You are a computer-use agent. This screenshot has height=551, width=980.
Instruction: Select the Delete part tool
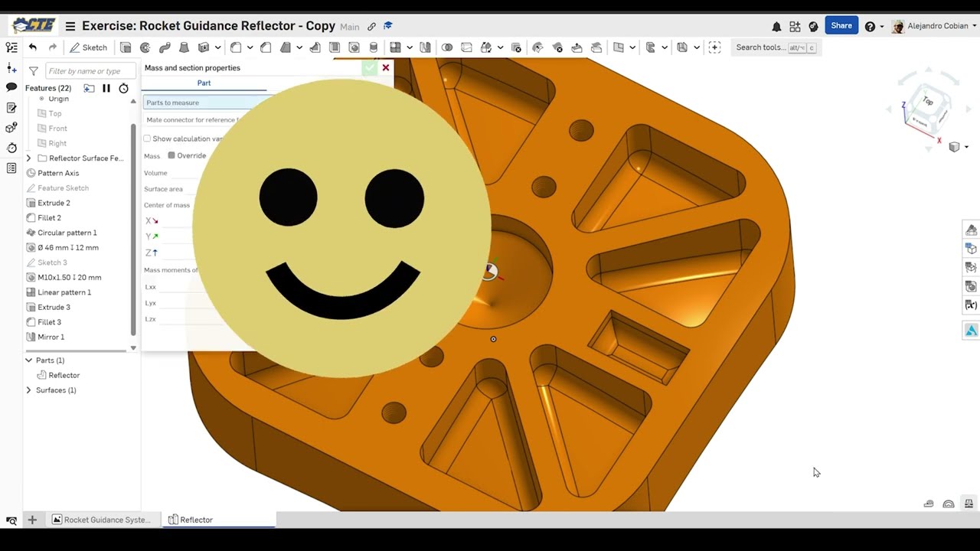(516, 47)
